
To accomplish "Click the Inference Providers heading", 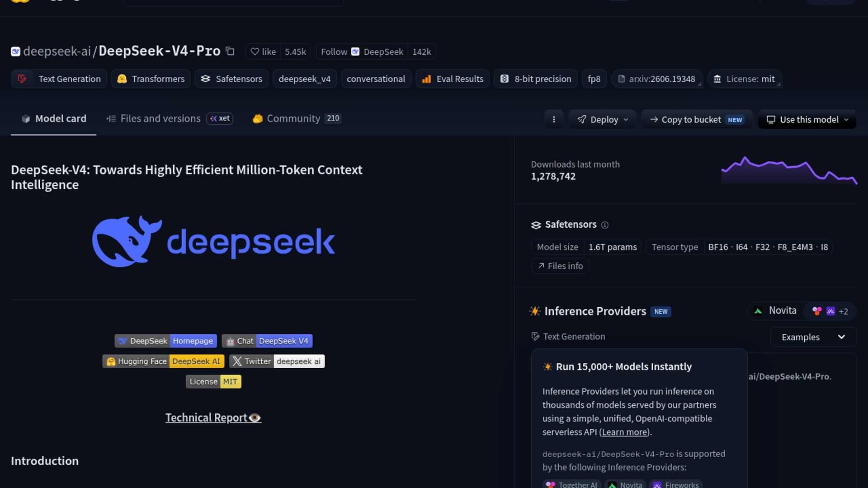I will 595,311.
